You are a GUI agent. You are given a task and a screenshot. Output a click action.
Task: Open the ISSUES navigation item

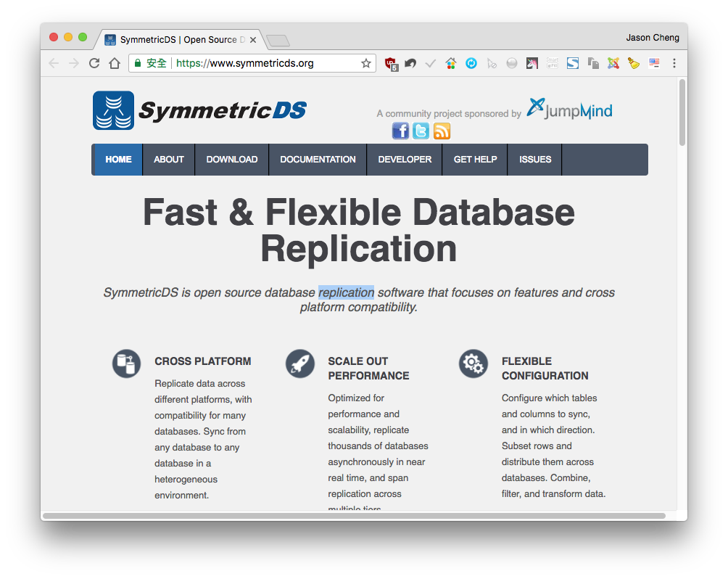click(x=535, y=160)
